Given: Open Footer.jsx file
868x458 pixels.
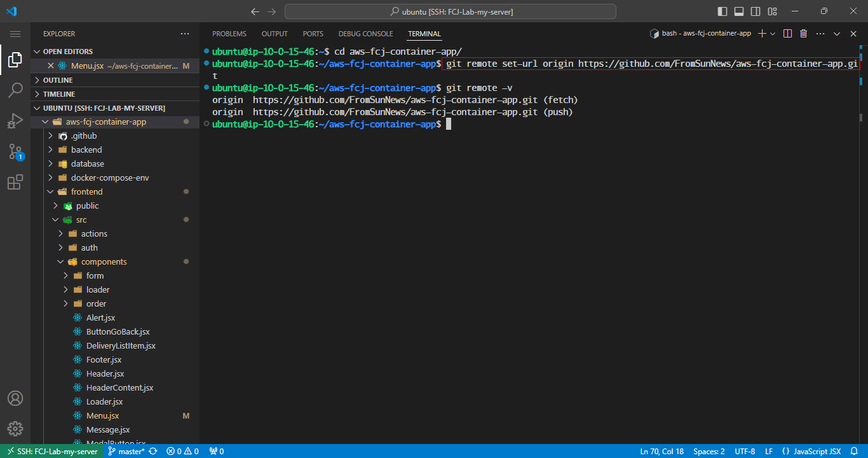Looking at the screenshot, I should (x=115, y=360).
